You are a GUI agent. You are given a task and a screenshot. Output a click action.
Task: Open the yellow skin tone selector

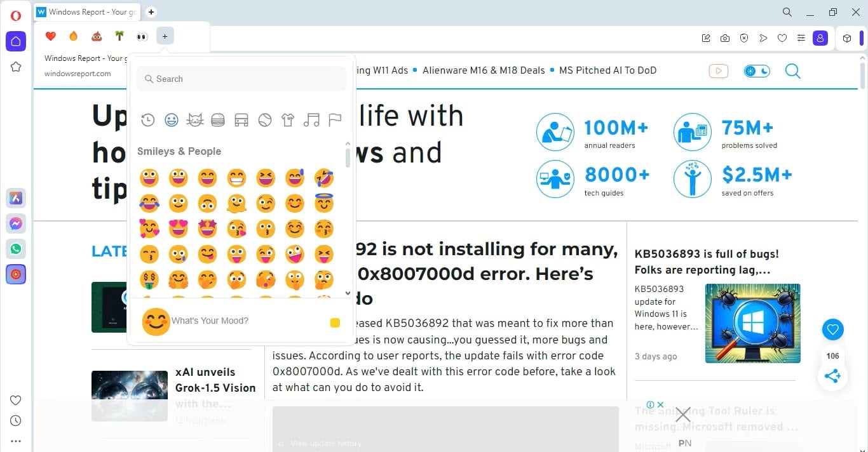[335, 323]
